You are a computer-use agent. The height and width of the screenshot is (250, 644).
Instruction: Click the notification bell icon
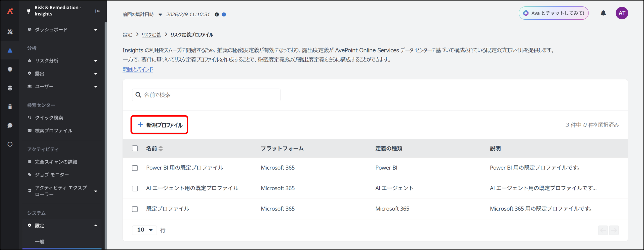tap(603, 13)
